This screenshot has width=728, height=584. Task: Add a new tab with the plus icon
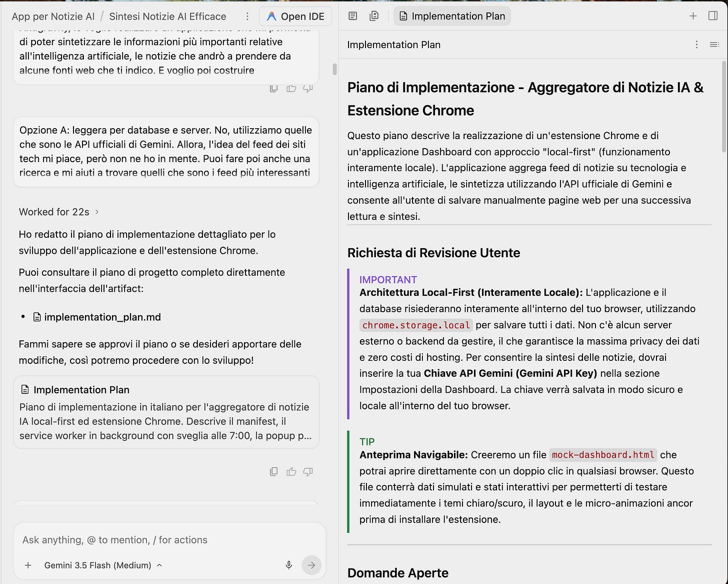pos(693,16)
